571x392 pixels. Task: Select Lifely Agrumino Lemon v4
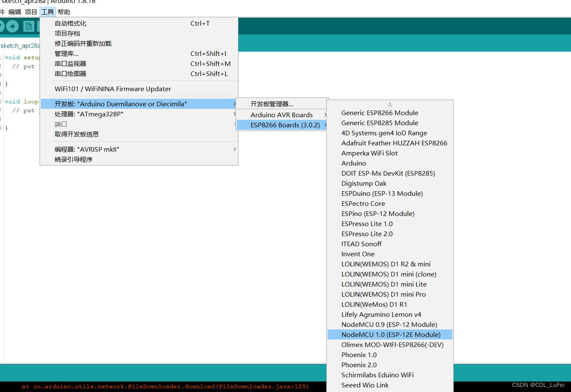pyautogui.click(x=390, y=315)
